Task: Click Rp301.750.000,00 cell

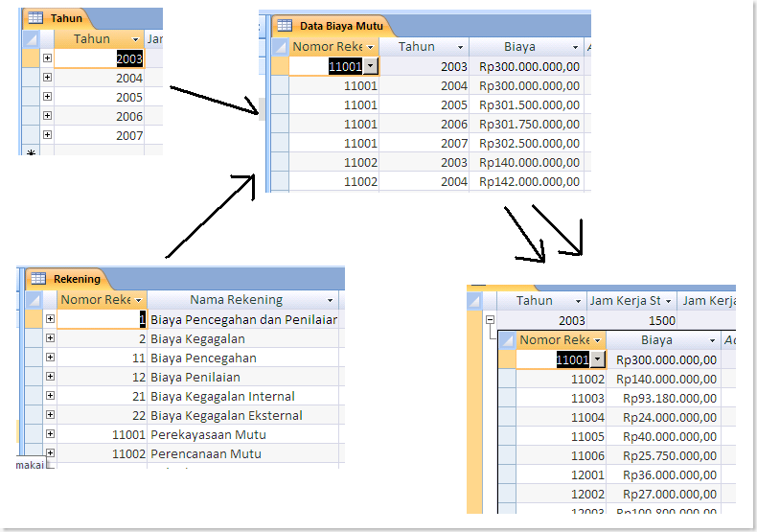Action: tap(526, 124)
